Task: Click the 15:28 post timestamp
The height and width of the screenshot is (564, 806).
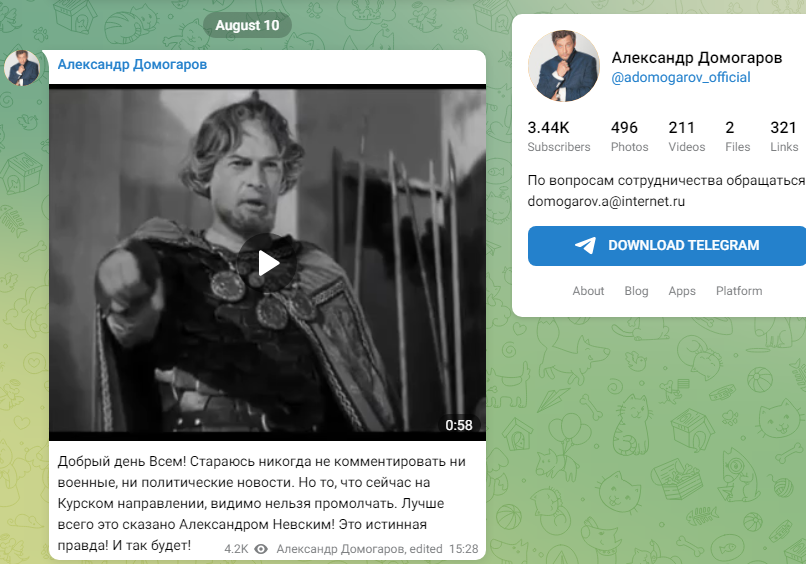Action: pos(464,549)
